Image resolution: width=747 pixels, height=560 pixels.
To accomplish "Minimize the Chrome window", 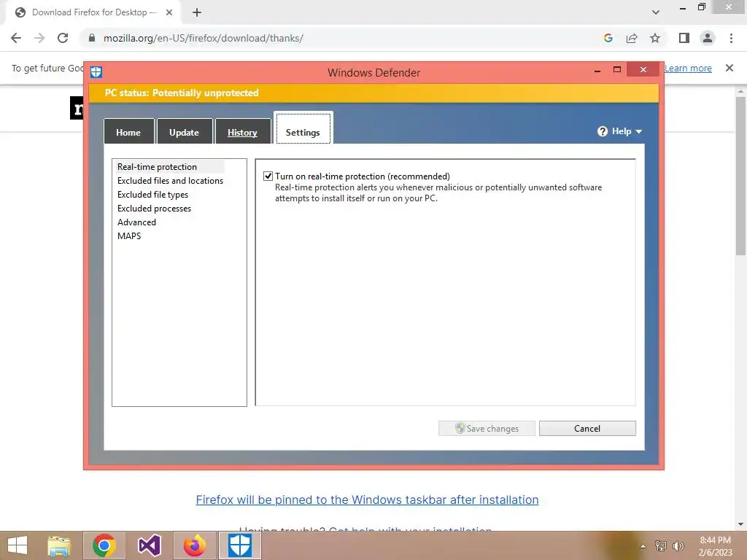I will tap(683, 7).
